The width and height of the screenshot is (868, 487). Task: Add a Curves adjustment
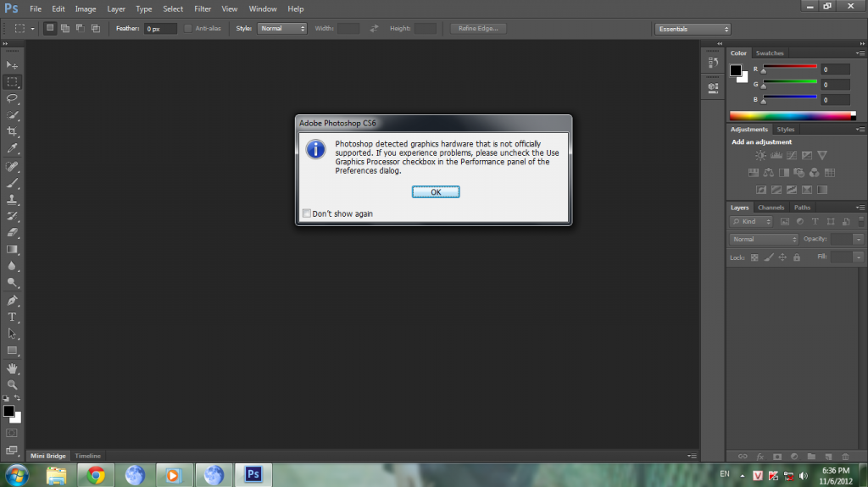tap(792, 156)
